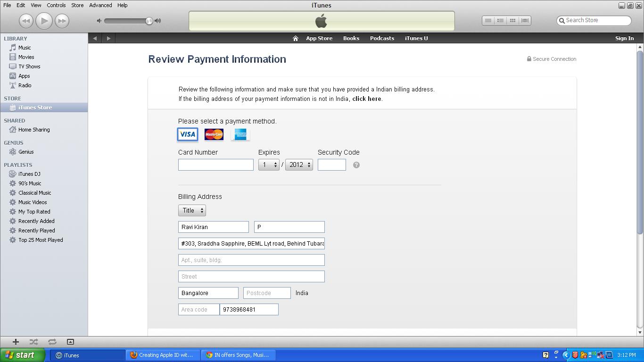Viewport: 644px width, 362px height.
Task: Go to the iTunes Store home icon
Action: 296,38
